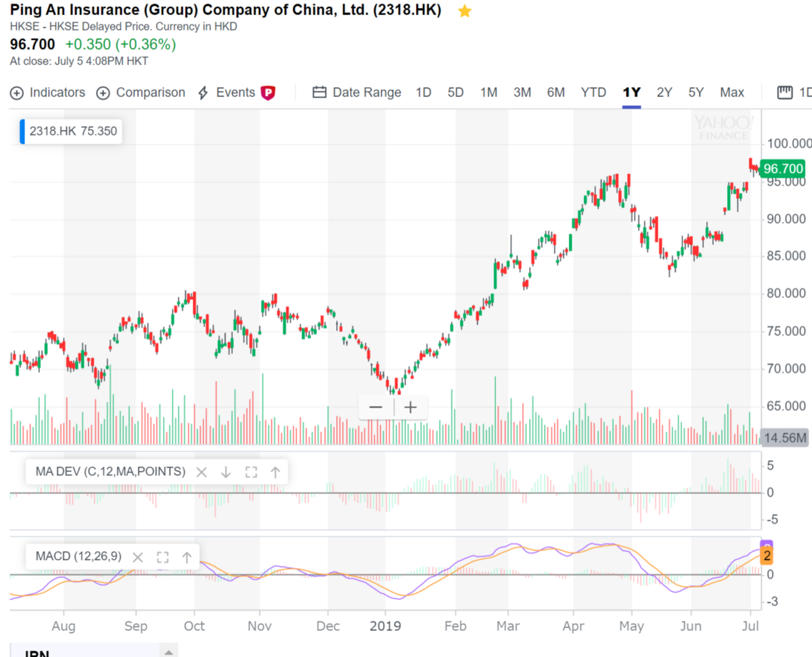Click the 80.000 price axis label
812x657 pixels.
point(786,294)
